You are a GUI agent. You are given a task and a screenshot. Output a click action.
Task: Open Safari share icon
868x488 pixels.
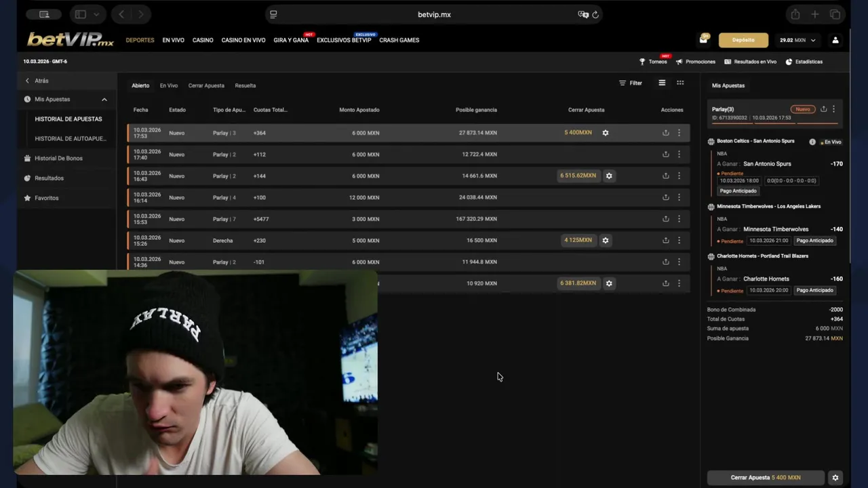pyautogui.click(x=795, y=14)
